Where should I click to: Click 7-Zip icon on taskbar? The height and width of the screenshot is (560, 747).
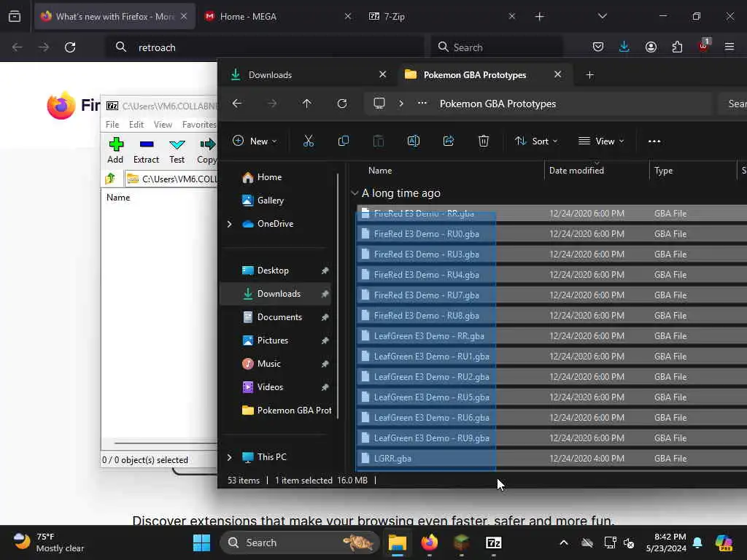tap(494, 542)
